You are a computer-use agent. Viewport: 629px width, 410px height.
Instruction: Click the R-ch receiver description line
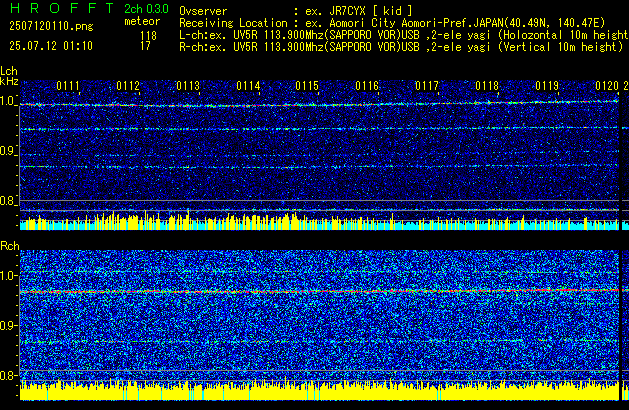401,47
